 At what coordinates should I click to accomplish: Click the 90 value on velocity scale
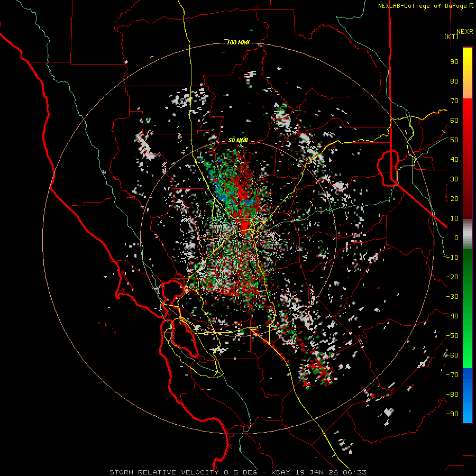pos(454,62)
